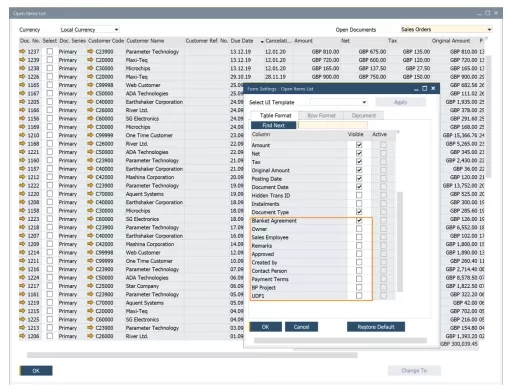Screen dimensions: 509x391
Task: Click the Form Settings horizontal scrollbar
Action: pos(340,340)
